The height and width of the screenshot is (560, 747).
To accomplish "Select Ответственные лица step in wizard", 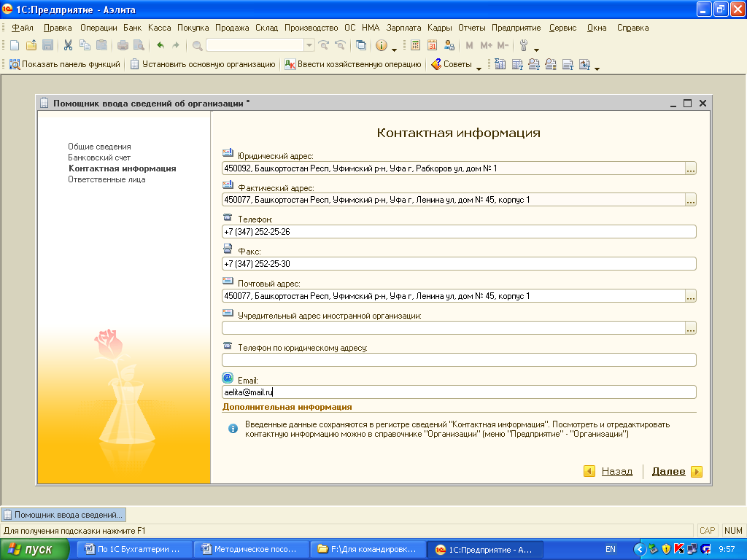I will click(107, 179).
